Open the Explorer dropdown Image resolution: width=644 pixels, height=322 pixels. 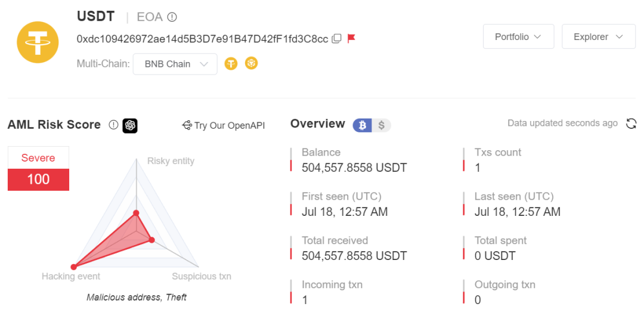click(x=599, y=36)
